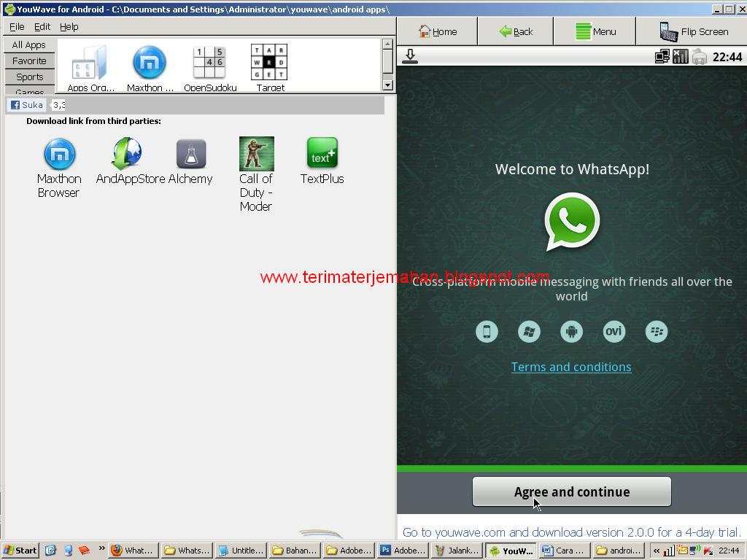The height and width of the screenshot is (560, 747).
Task: Switch to Adobe Photoshop taskbar item
Action: click(x=403, y=551)
